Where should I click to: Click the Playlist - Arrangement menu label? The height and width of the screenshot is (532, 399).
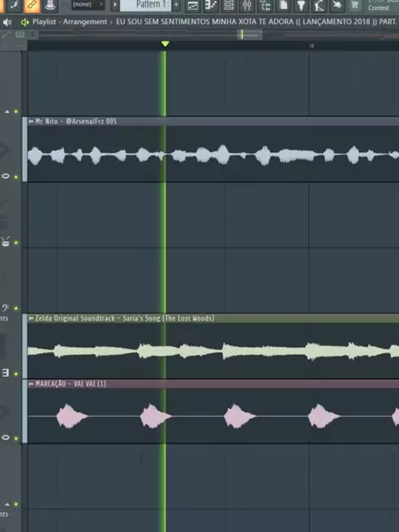pos(70,22)
